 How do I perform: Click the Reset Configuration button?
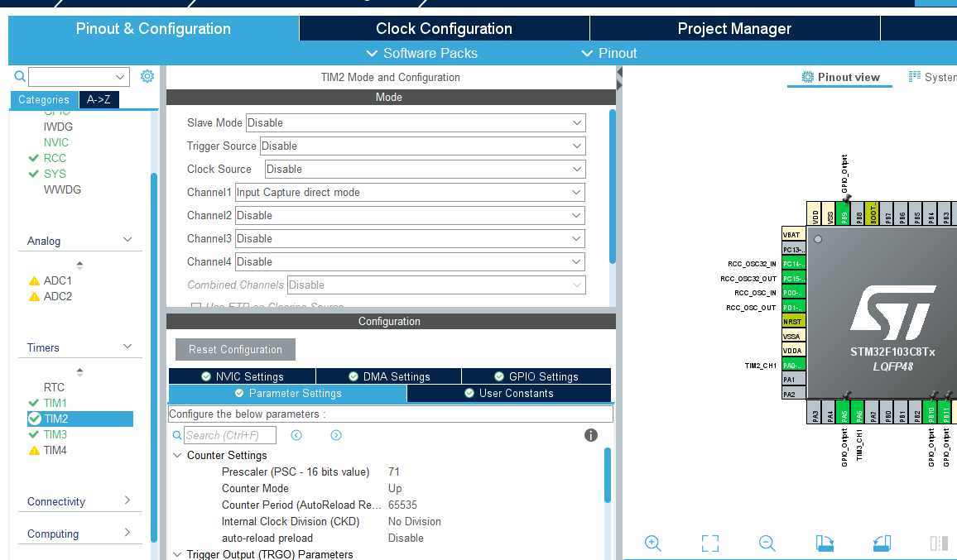[x=235, y=350]
